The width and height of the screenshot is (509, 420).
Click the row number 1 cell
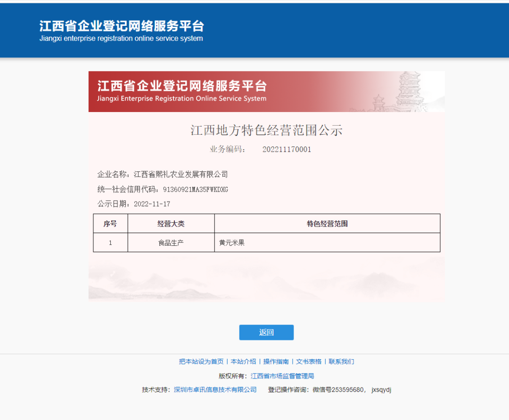[x=110, y=242]
